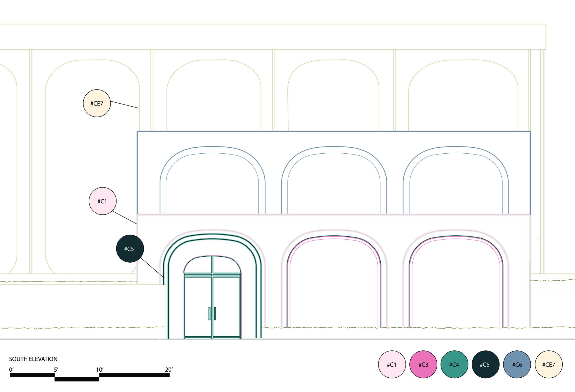575x392 pixels.
Task: Click the #C3 pink legend swatch
Action: (x=423, y=364)
